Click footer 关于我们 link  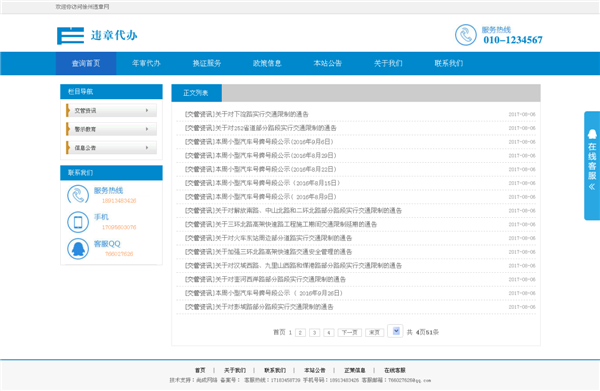pyautogui.click(x=235, y=370)
